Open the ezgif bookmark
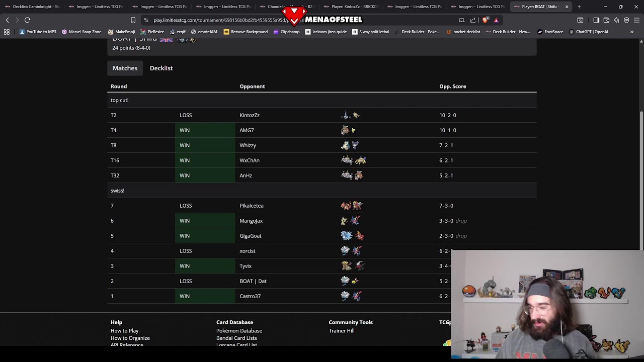Screen dimensions: 644x362 178,32
